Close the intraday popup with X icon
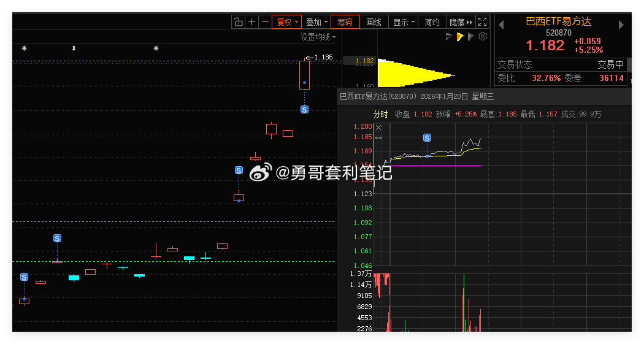The height and width of the screenshot is (344, 644). pyautogui.click(x=378, y=128)
